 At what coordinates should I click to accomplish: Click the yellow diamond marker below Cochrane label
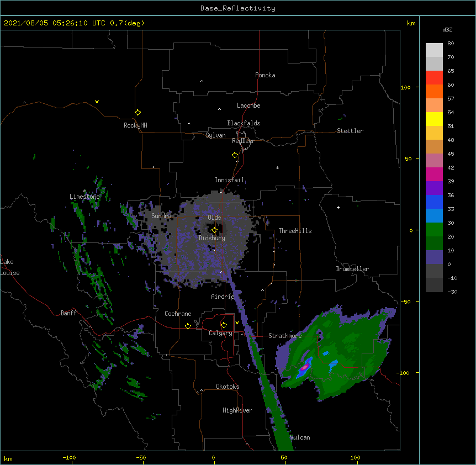188,326
